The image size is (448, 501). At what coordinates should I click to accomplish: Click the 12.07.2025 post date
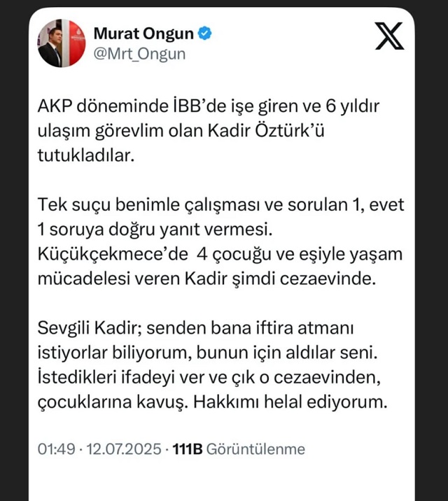point(122,449)
